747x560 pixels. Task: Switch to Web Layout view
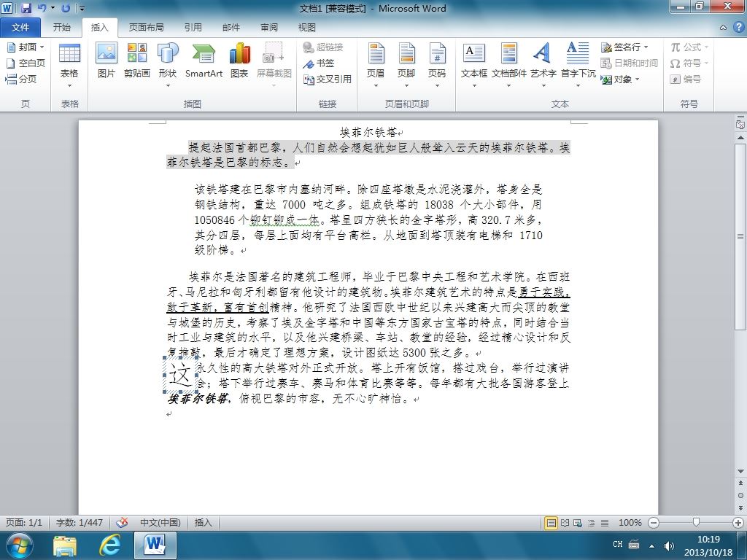click(x=578, y=523)
